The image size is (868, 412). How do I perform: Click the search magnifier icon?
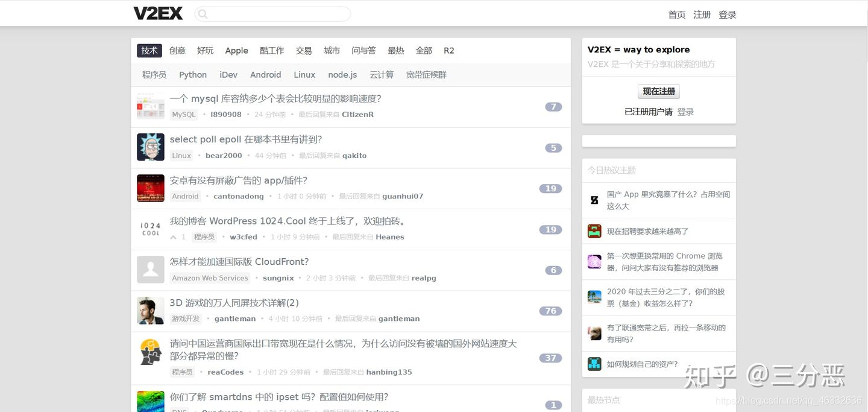203,14
